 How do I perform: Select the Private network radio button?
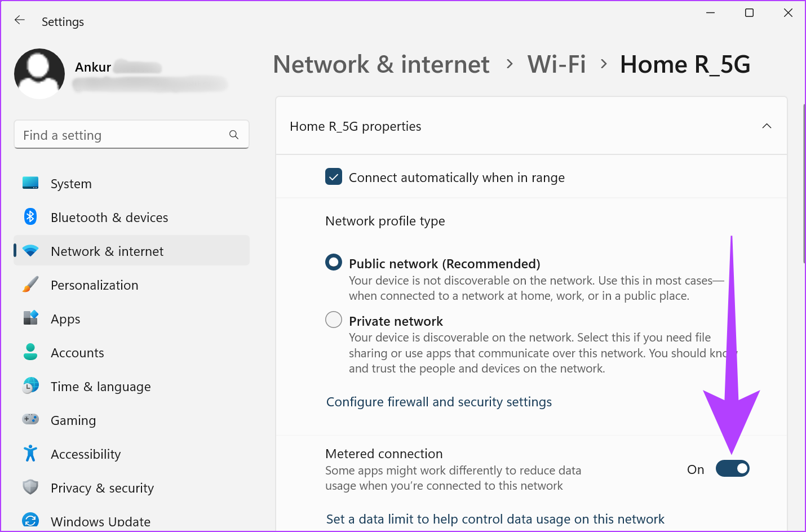(x=334, y=320)
